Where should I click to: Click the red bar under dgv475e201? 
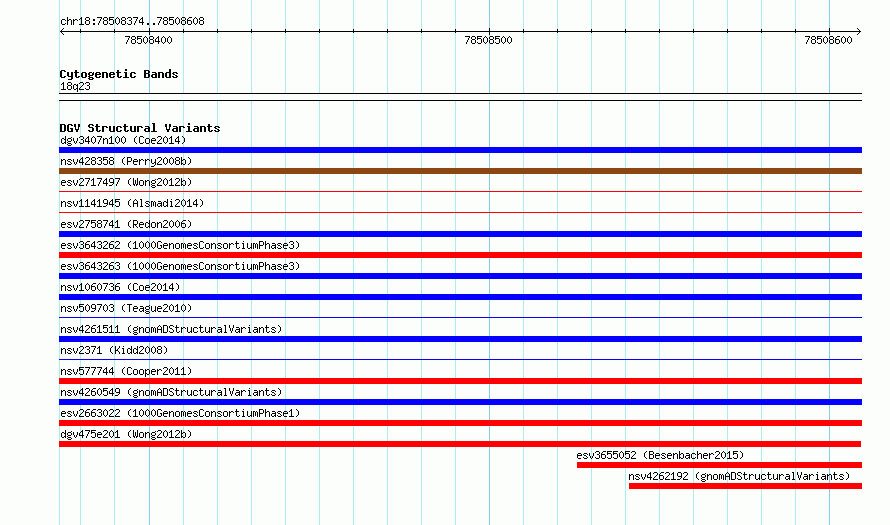pos(460,444)
